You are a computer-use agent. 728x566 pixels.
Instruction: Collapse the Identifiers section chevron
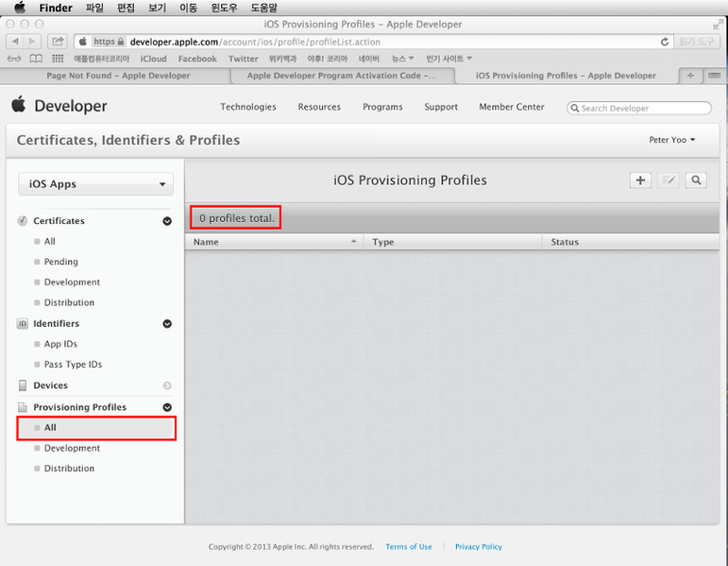[x=167, y=324]
